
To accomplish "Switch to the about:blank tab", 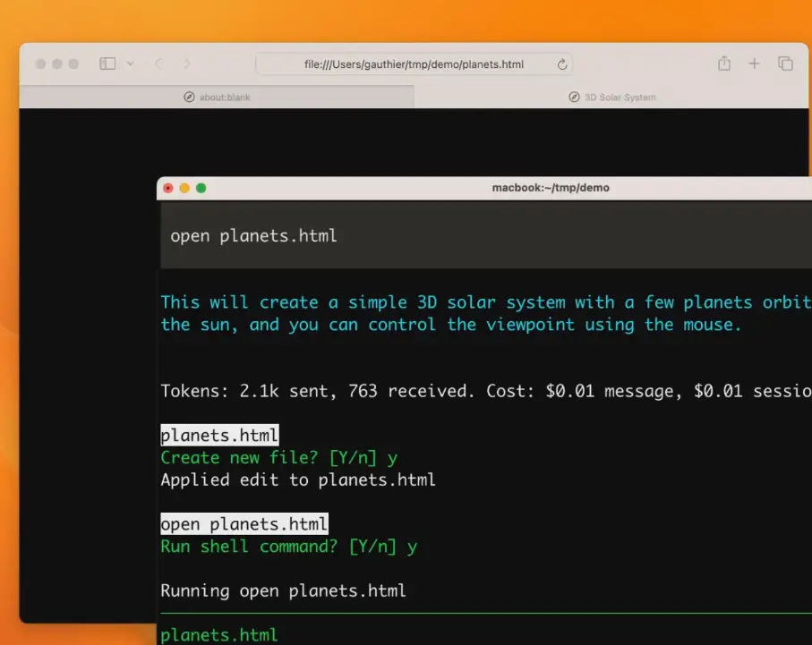I will tap(217, 97).
